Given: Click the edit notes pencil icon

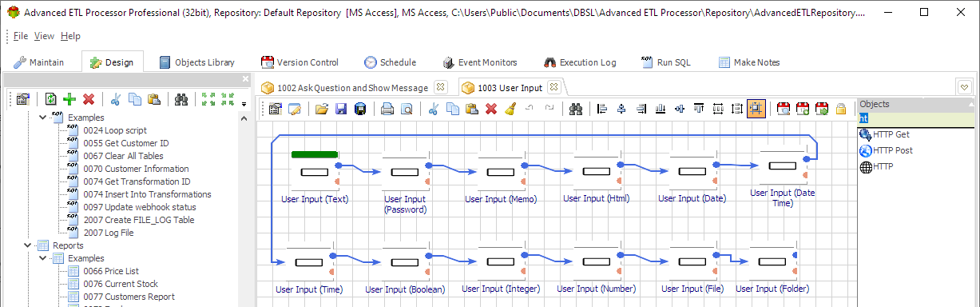Looking at the screenshot, I should (295, 110).
